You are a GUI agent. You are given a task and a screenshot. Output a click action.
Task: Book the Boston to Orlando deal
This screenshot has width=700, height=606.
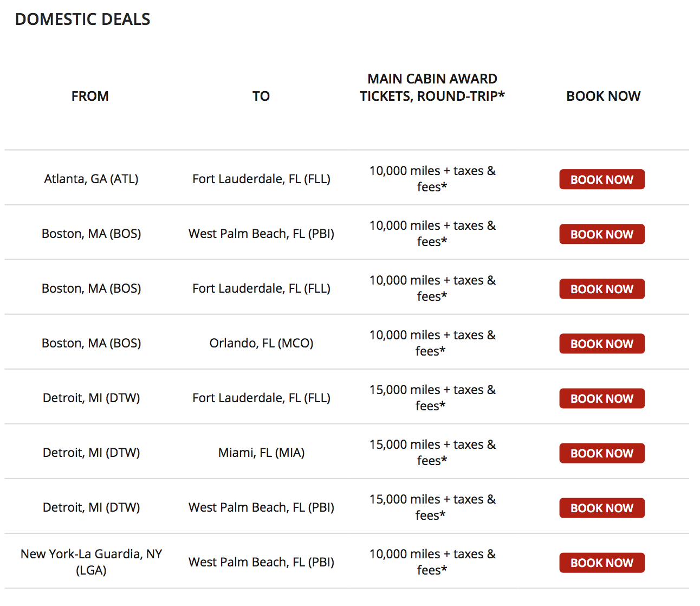tap(602, 344)
